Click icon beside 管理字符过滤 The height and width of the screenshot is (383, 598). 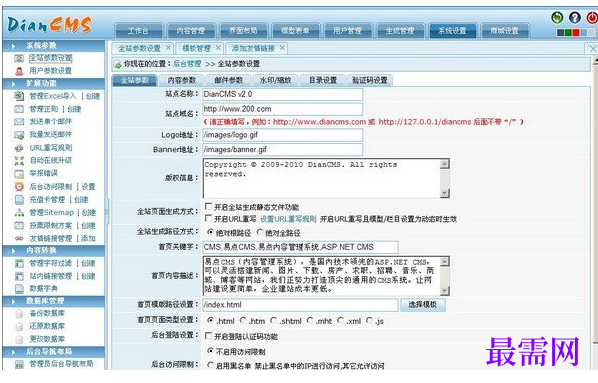tap(19, 263)
